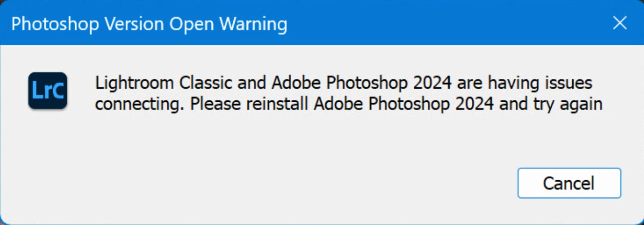Click the words 'having issues' in the warning
The width and height of the screenshot is (644, 225).
coord(541,83)
